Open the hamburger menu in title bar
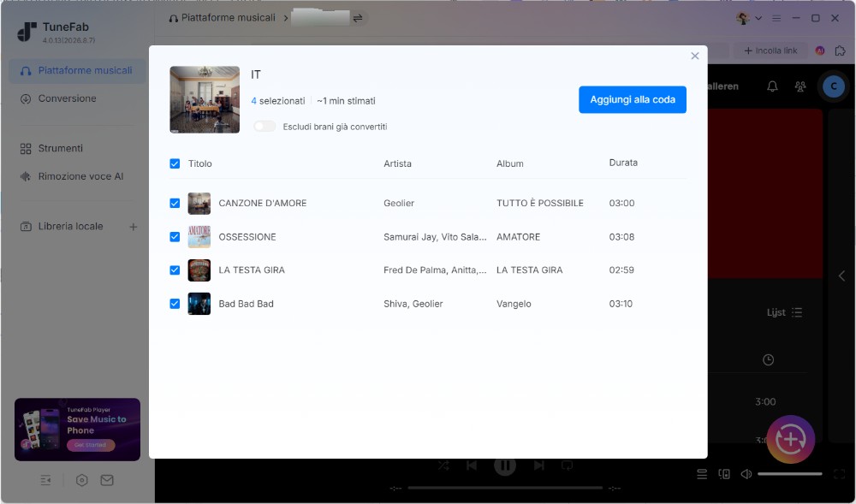This screenshot has width=856, height=504. point(776,18)
